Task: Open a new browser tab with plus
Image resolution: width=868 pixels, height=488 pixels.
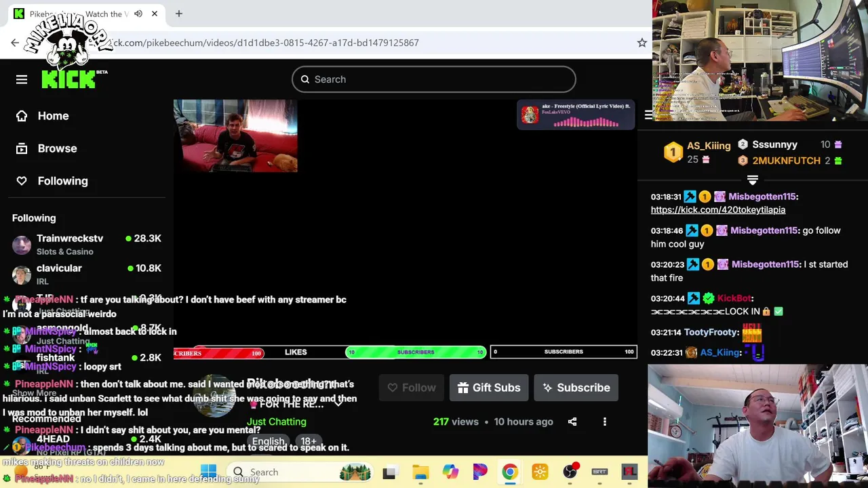Action: point(179,14)
